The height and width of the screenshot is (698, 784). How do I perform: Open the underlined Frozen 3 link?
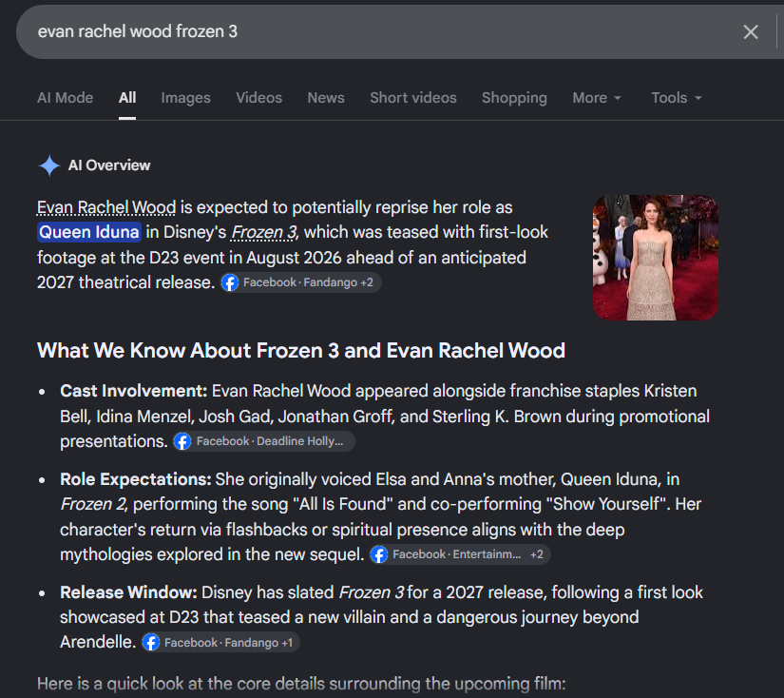(263, 232)
